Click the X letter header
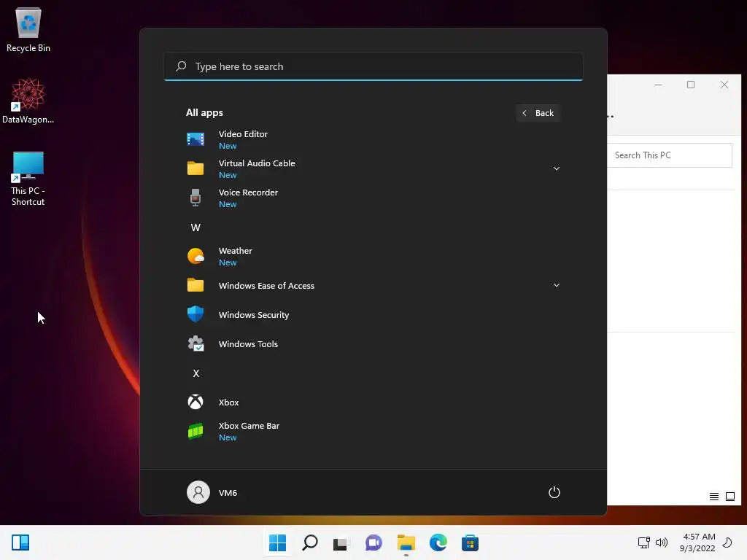Image resolution: width=747 pixels, height=560 pixels. [x=196, y=373]
